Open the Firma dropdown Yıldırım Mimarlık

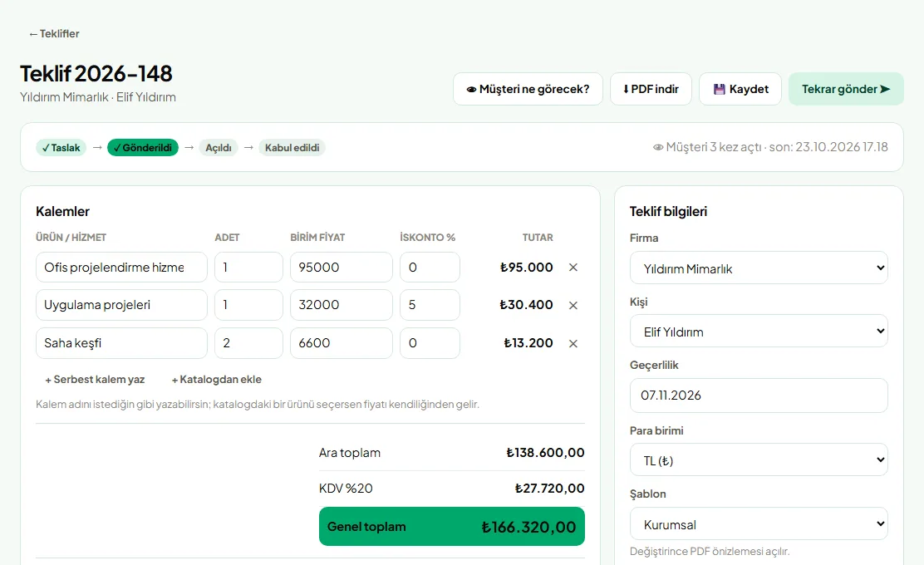pos(759,268)
